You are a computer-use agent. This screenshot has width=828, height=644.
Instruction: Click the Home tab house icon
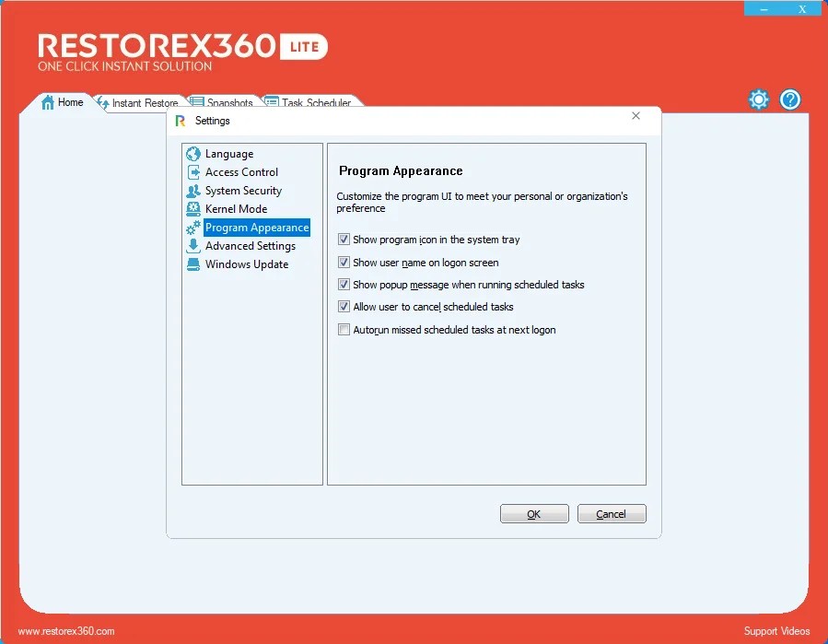tap(48, 102)
